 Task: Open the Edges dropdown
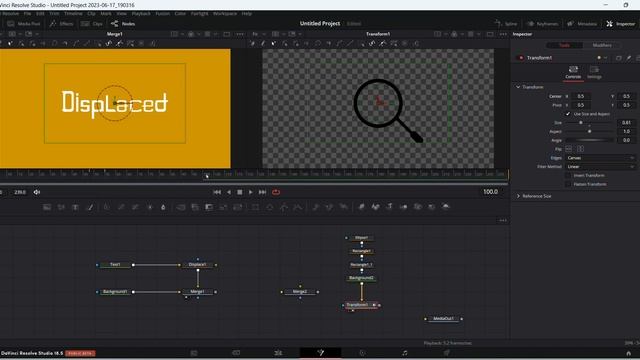pyautogui.click(x=600, y=158)
